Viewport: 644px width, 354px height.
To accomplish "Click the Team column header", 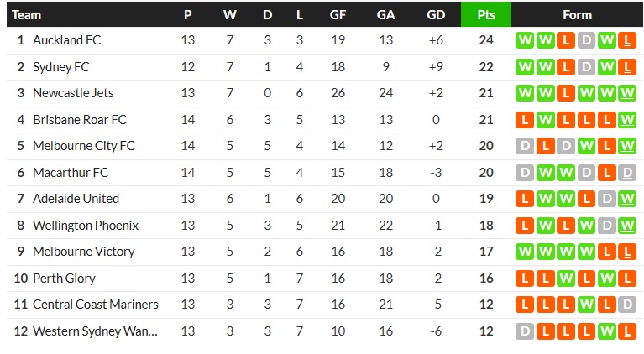I will coord(27,14).
